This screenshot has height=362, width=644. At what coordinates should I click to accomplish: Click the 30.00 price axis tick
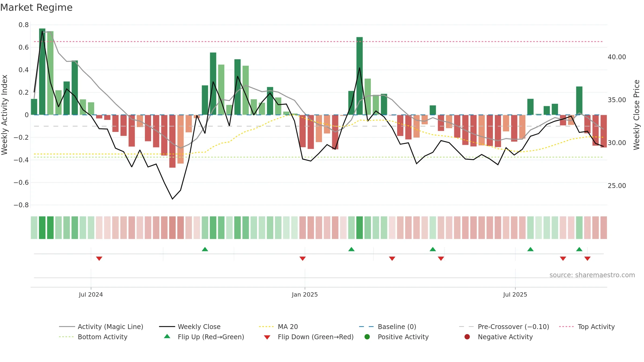tap(617, 143)
